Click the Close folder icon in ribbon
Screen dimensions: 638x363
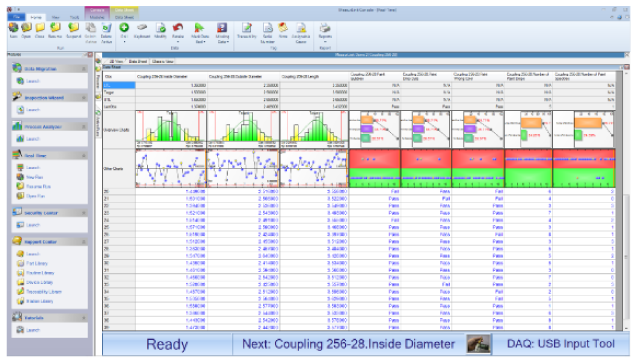(x=40, y=28)
